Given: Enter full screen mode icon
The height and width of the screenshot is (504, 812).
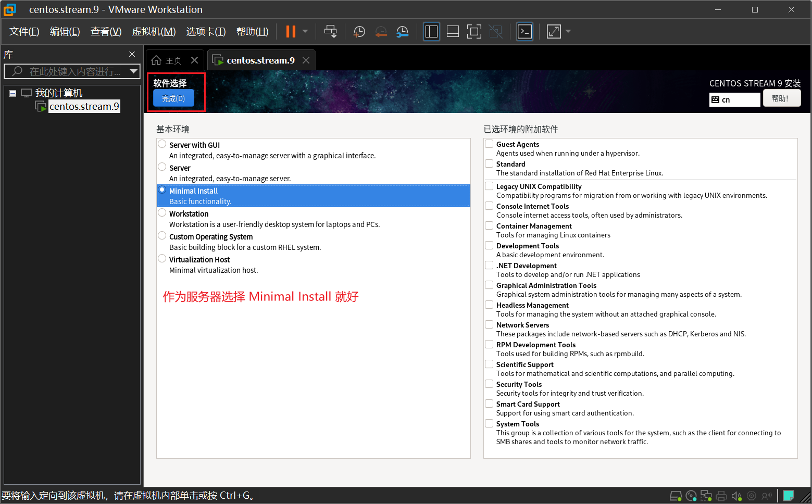Looking at the screenshot, I should coord(474,31).
